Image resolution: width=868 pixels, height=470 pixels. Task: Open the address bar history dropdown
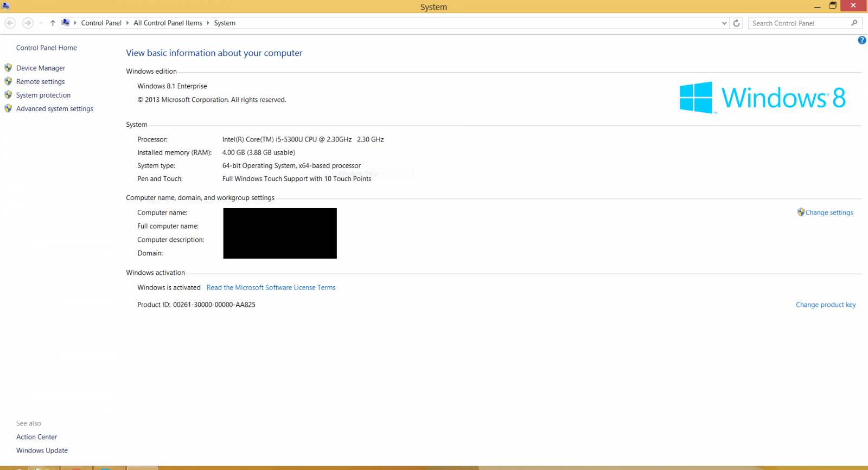click(724, 23)
